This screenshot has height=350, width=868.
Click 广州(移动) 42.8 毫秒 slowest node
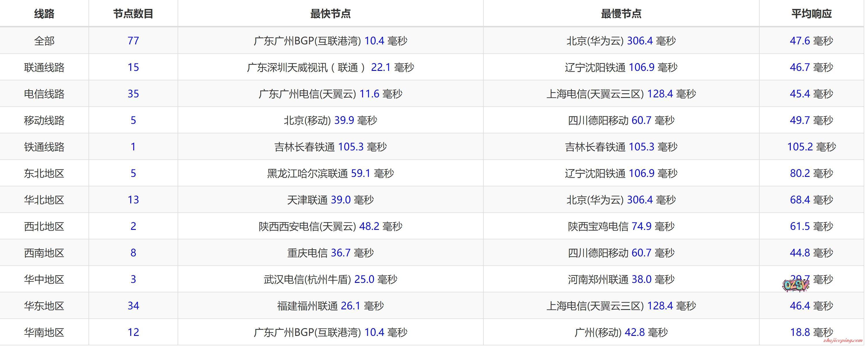click(621, 332)
